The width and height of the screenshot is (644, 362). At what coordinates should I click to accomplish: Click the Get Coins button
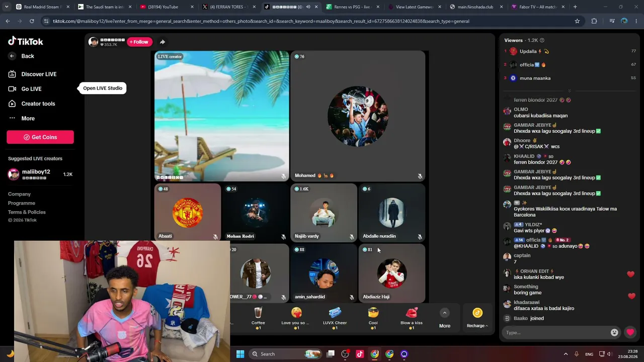pos(40,137)
